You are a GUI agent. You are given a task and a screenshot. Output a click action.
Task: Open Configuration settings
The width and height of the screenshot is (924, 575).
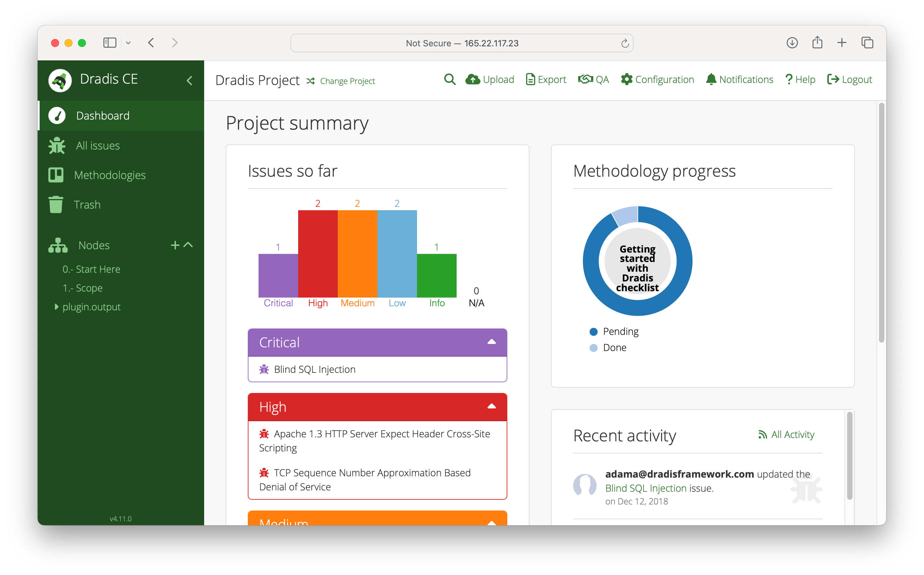coord(657,80)
